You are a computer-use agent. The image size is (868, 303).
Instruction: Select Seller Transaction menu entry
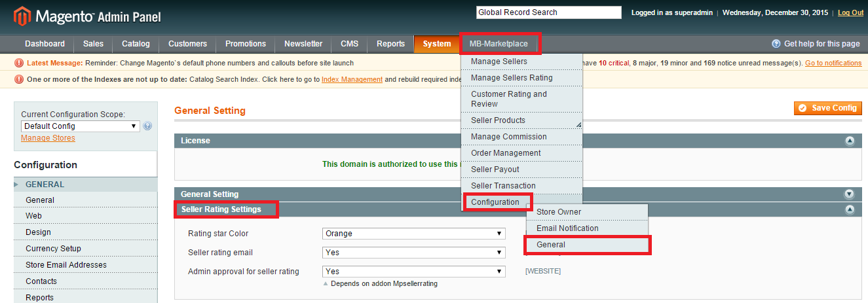coord(522,186)
